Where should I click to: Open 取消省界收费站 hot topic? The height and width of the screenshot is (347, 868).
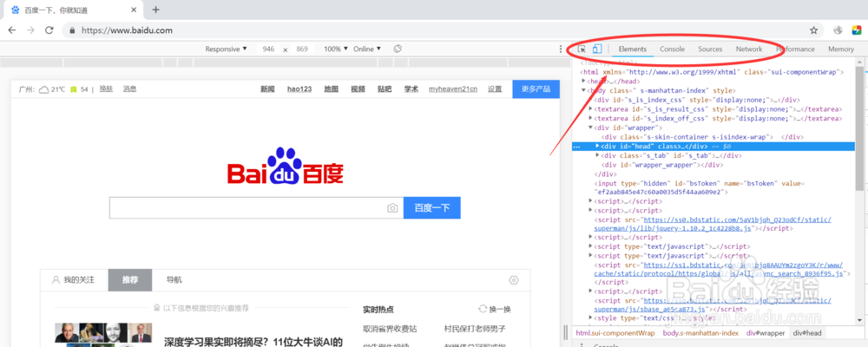click(390, 329)
